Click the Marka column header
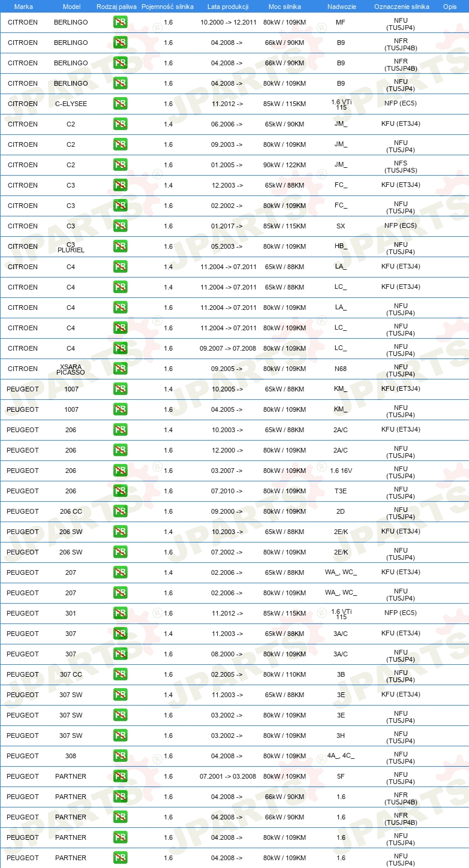The width and height of the screenshot is (469, 868). tap(23, 7)
